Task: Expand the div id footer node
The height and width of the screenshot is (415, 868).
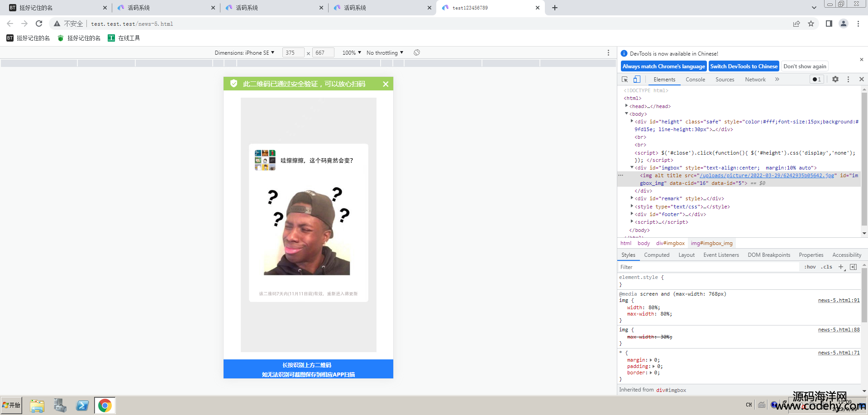Action: coord(632,214)
